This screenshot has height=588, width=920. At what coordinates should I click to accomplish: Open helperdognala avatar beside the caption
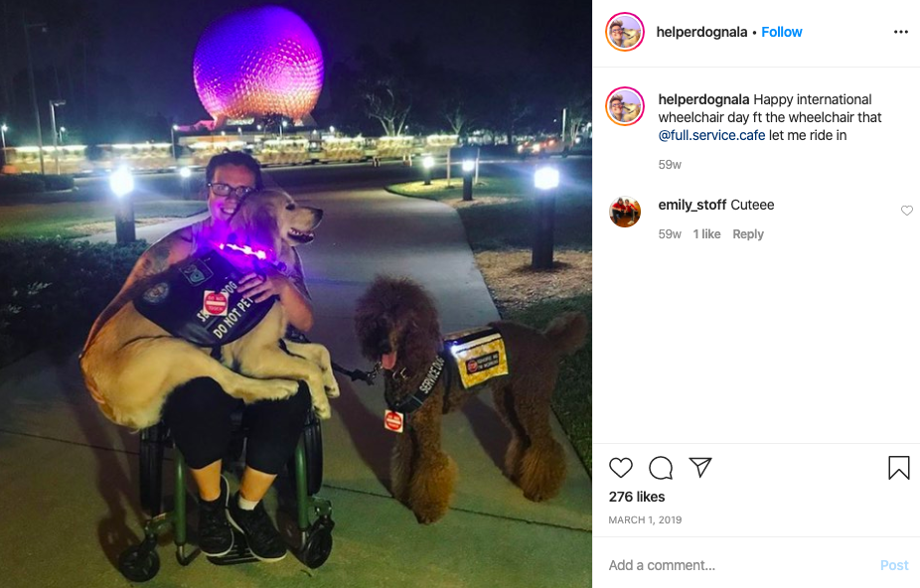625,106
